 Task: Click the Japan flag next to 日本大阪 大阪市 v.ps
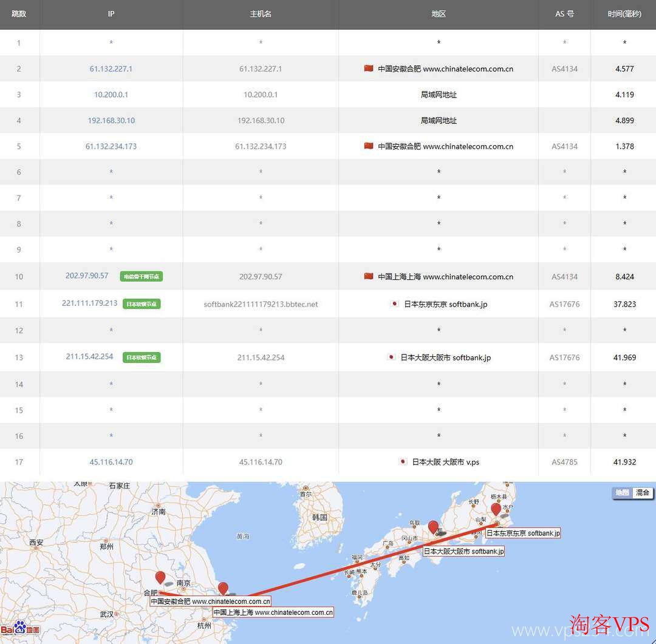coord(403,462)
